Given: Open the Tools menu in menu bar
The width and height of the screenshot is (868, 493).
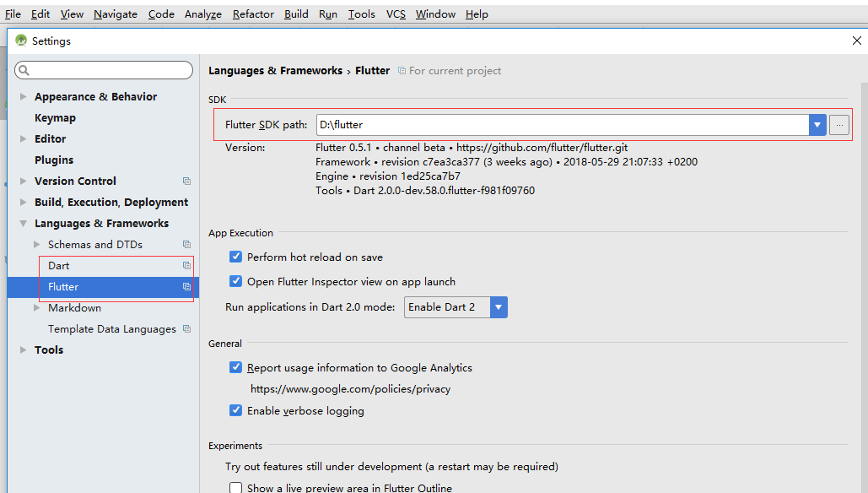Looking at the screenshot, I should (x=362, y=14).
